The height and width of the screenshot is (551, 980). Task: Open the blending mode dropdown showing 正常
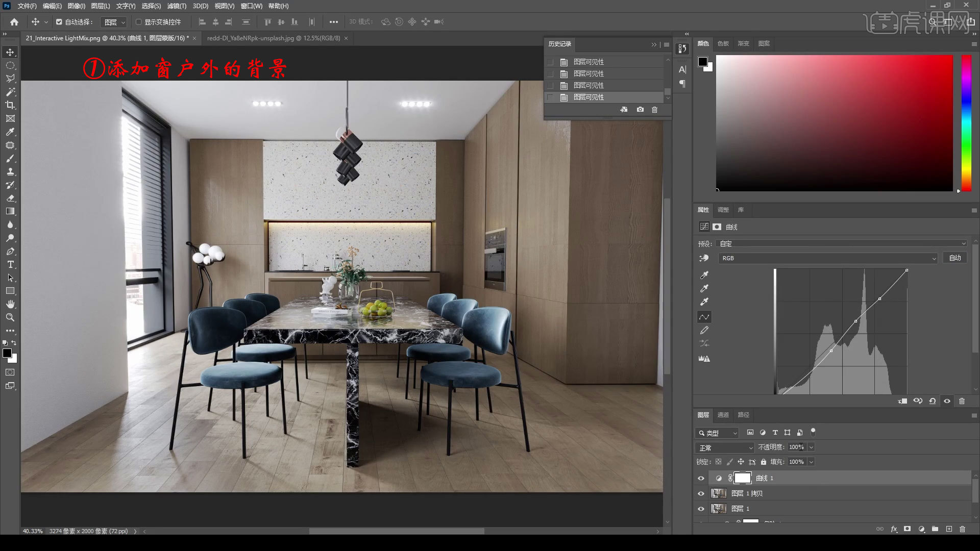pos(724,447)
